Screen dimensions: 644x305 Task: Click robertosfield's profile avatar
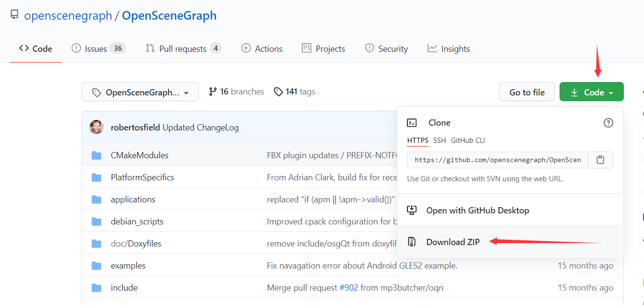(x=96, y=127)
